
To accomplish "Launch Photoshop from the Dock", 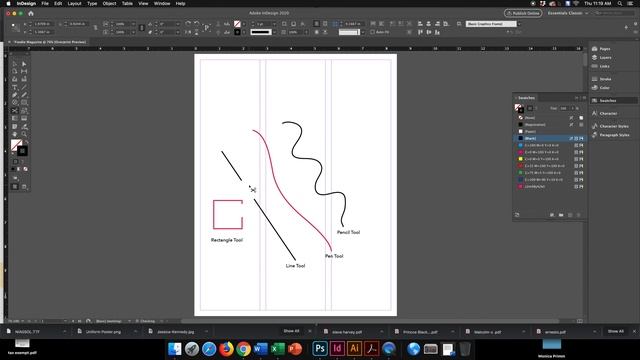I will 320,349.
